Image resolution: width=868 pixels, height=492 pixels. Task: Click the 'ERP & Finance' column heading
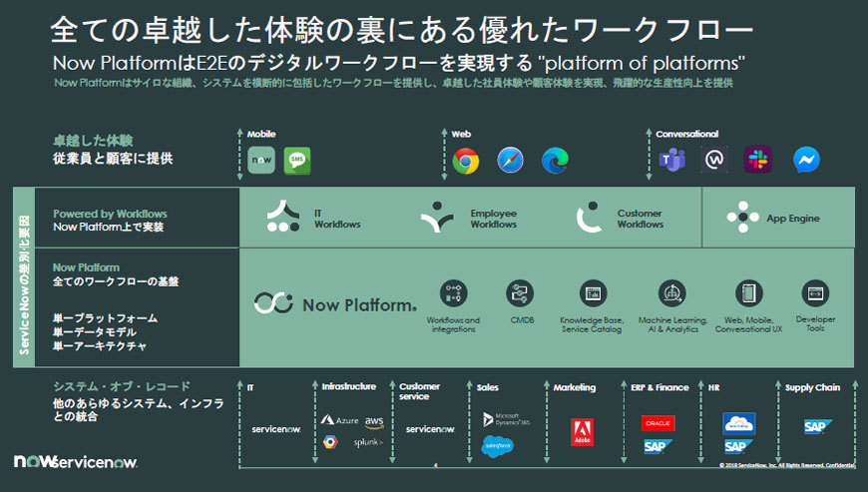pos(659,387)
